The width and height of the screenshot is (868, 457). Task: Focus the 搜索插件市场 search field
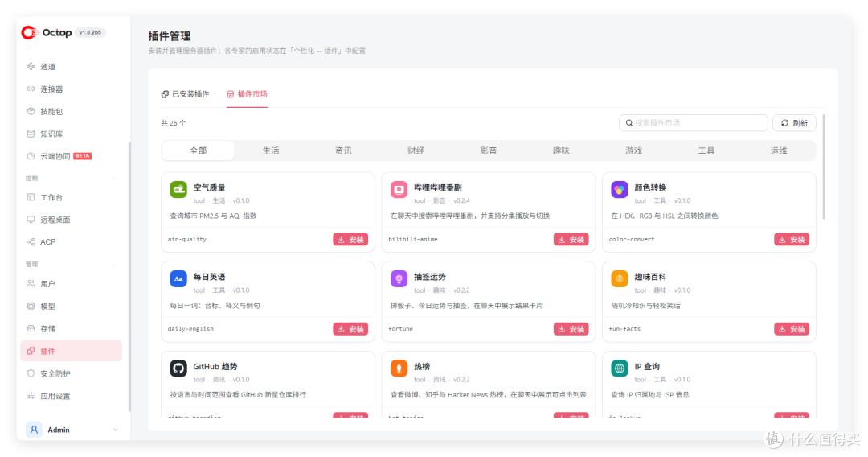point(693,123)
